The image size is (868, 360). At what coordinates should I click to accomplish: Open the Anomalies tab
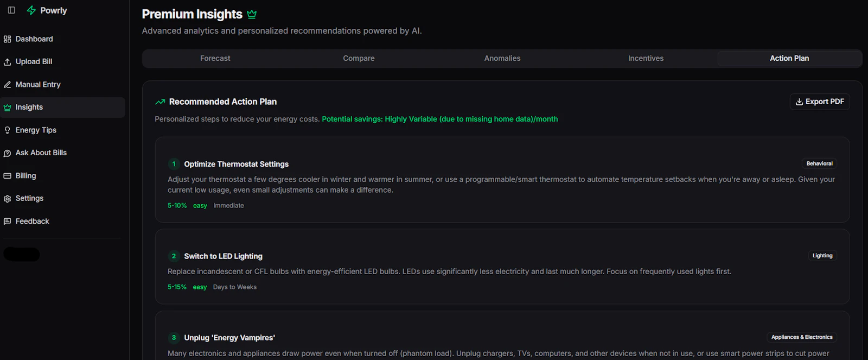coord(502,59)
